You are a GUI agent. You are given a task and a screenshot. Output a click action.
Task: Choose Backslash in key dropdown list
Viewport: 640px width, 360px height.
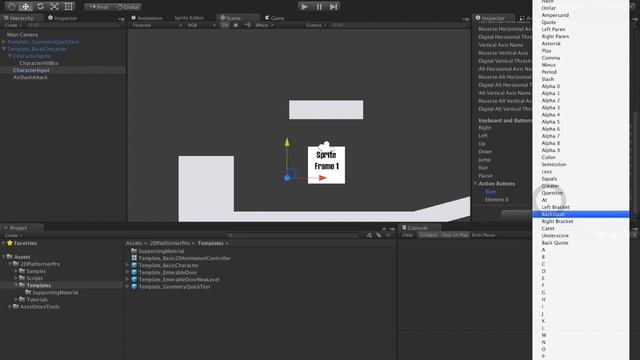[x=580, y=214]
